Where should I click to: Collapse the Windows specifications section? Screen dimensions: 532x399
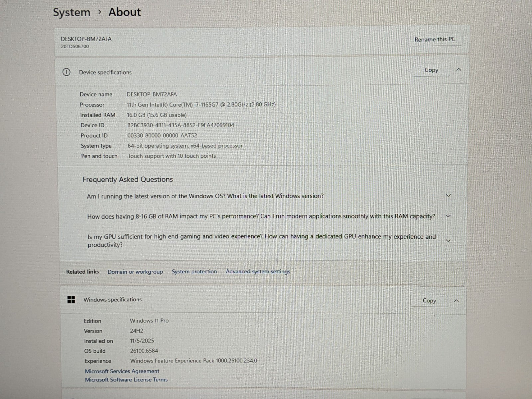pyautogui.click(x=456, y=301)
